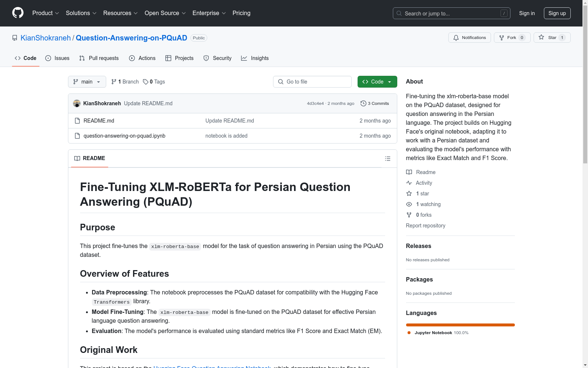
Task: Click the tag icon beside 0 Tags
Action: (146, 82)
